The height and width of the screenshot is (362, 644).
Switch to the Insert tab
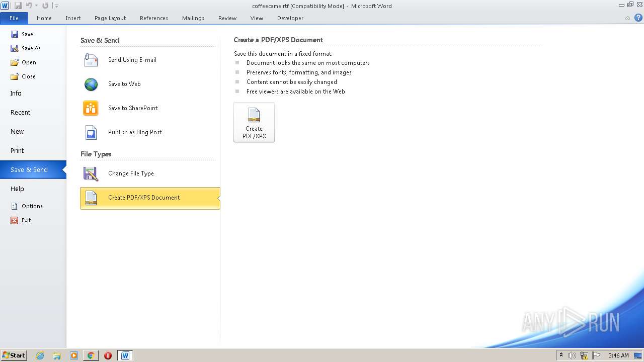click(73, 18)
